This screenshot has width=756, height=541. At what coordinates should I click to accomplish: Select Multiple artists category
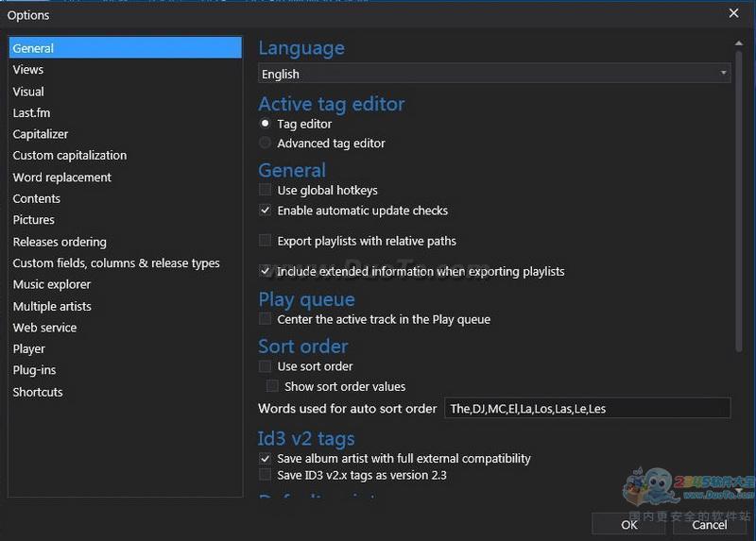pyautogui.click(x=126, y=307)
